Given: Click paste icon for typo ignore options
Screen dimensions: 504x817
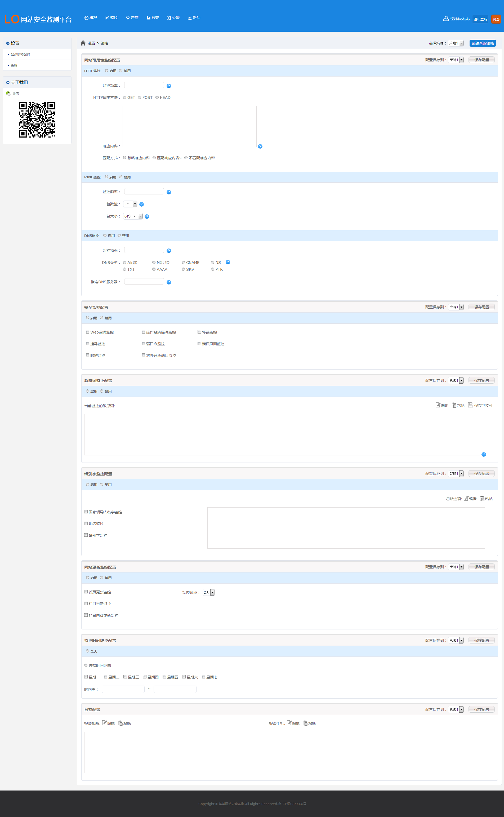Looking at the screenshot, I should pos(482,498).
